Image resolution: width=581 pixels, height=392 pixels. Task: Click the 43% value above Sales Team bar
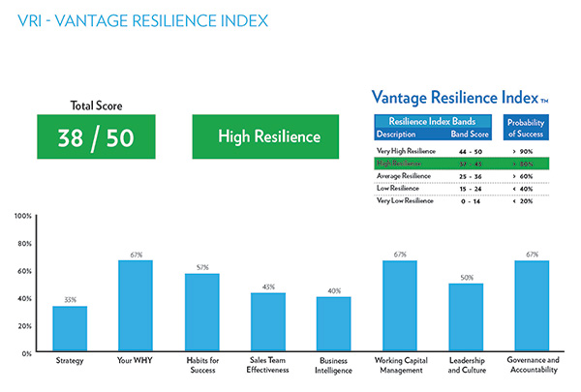click(268, 286)
